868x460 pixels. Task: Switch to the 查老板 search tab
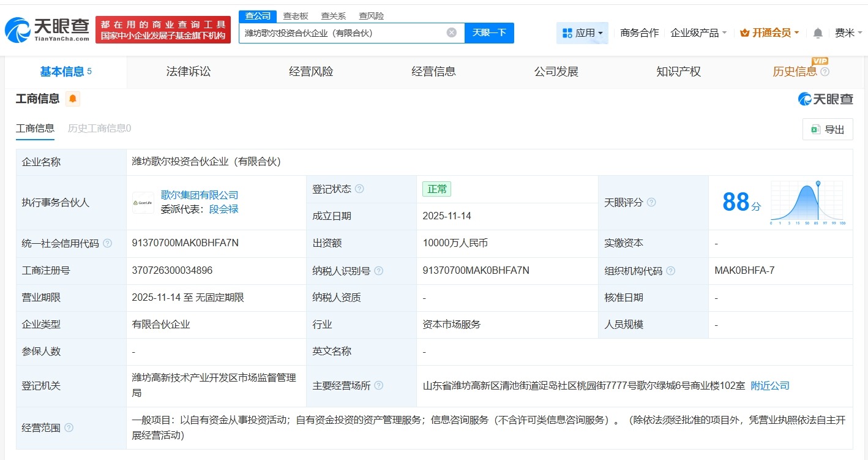pyautogui.click(x=296, y=15)
